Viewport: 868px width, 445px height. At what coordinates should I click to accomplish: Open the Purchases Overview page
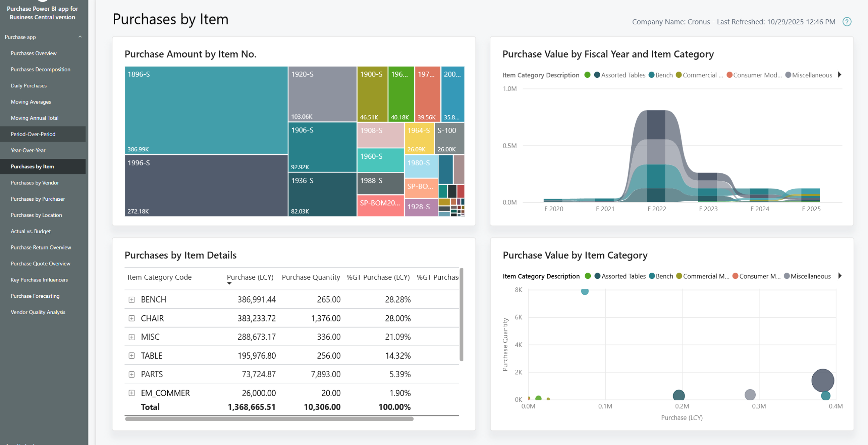(x=33, y=53)
